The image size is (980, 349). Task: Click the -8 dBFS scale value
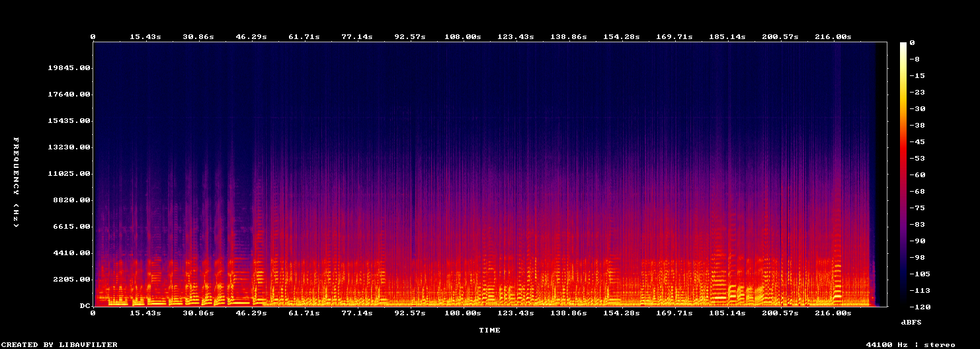click(x=914, y=59)
